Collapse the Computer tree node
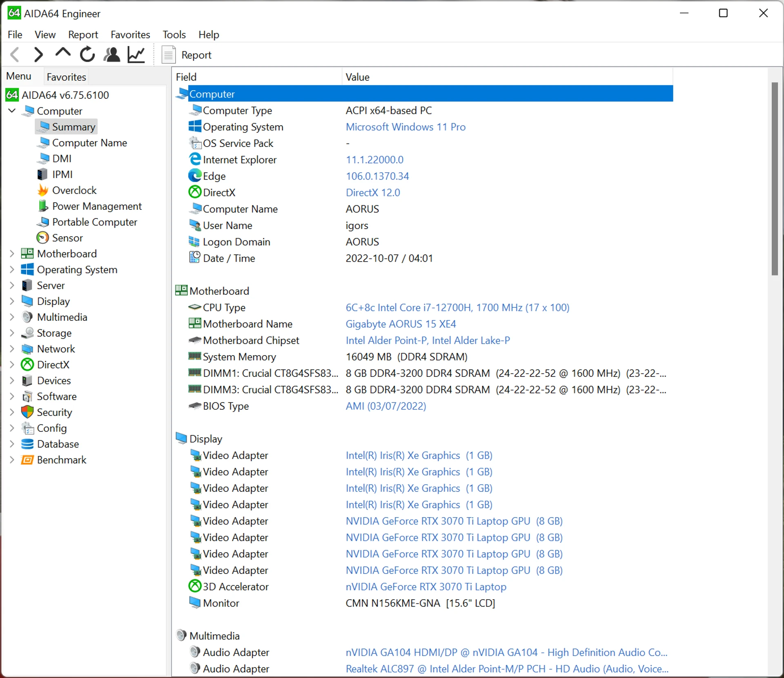 pyautogui.click(x=12, y=111)
